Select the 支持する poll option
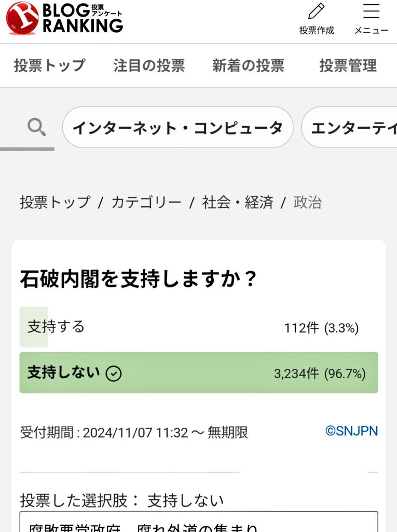397x532 pixels. (x=56, y=327)
